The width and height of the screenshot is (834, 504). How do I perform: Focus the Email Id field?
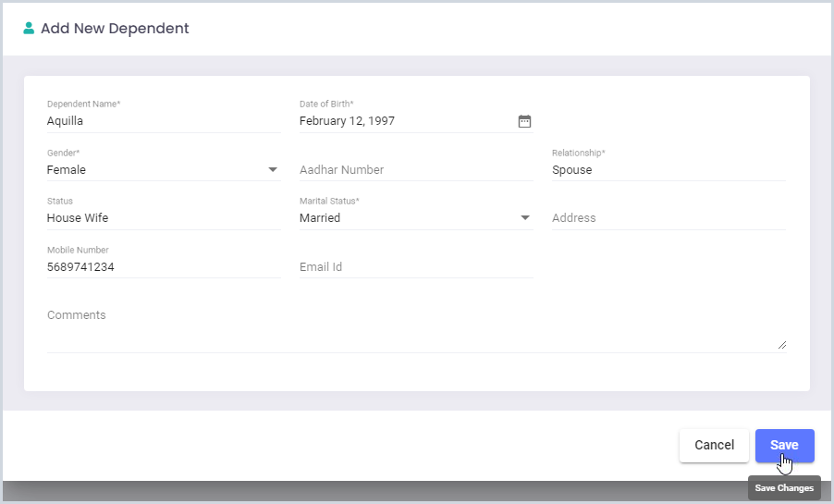tap(416, 266)
